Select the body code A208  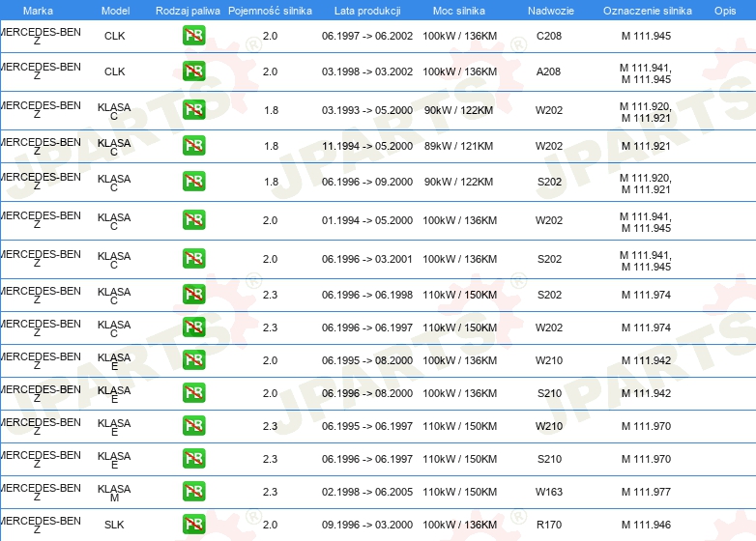(549, 71)
